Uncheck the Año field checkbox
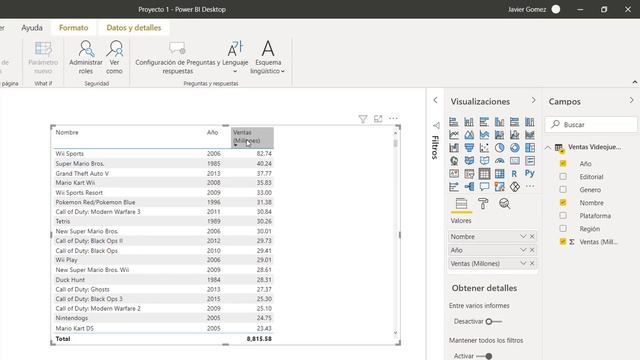Viewport: 640px width, 360px height. [x=563, y=164]
